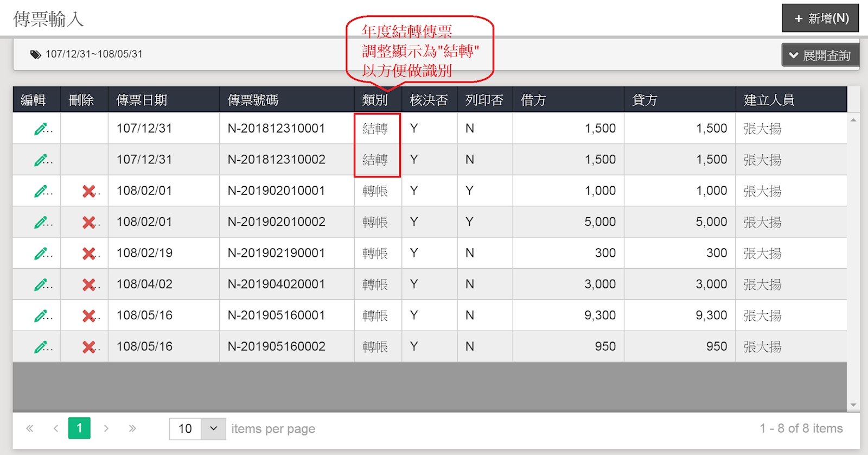Click the table scrollbar down arrow
868x455 pixels.
click(x=853, y=405)
